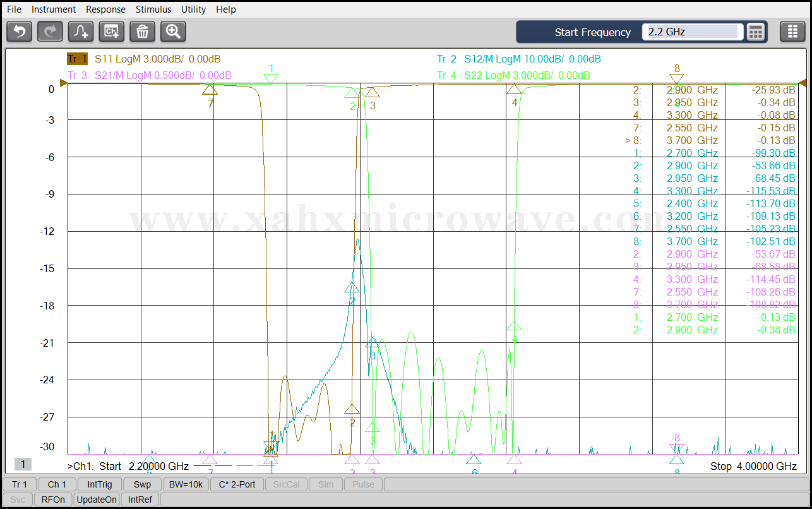The height and width of the screenshot is (509, 812).
Task: Toggle the UpdateOn display setting
Action: coord(96,500)
